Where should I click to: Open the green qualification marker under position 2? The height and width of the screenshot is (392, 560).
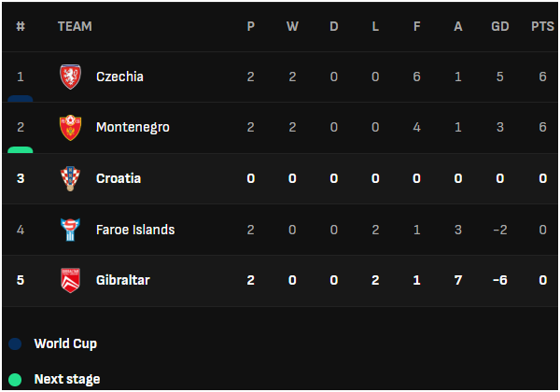point(21,150)
